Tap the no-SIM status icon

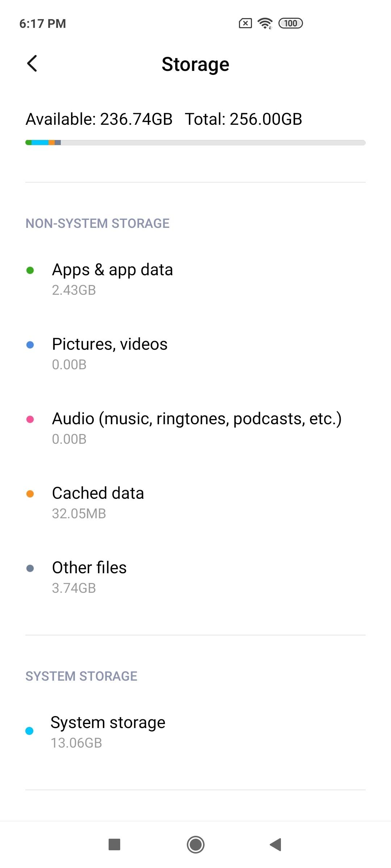[x=245, y=24]
